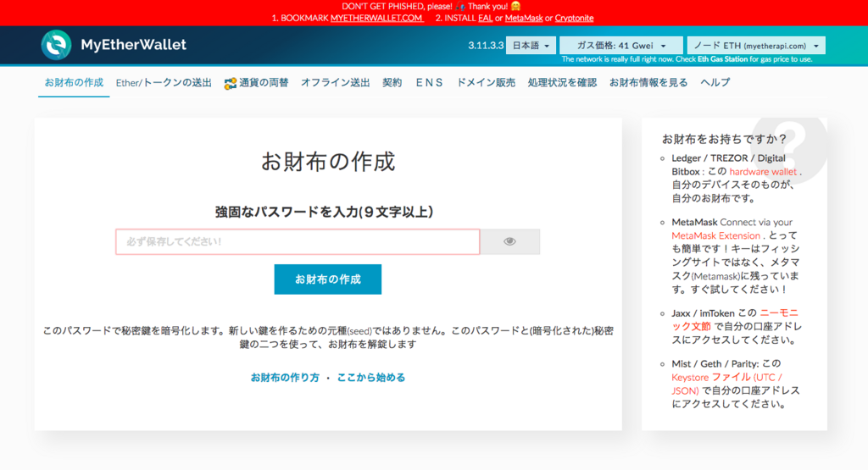Open Ether/トークンの送出 tab
868x470 pixels.
[164, 83]
